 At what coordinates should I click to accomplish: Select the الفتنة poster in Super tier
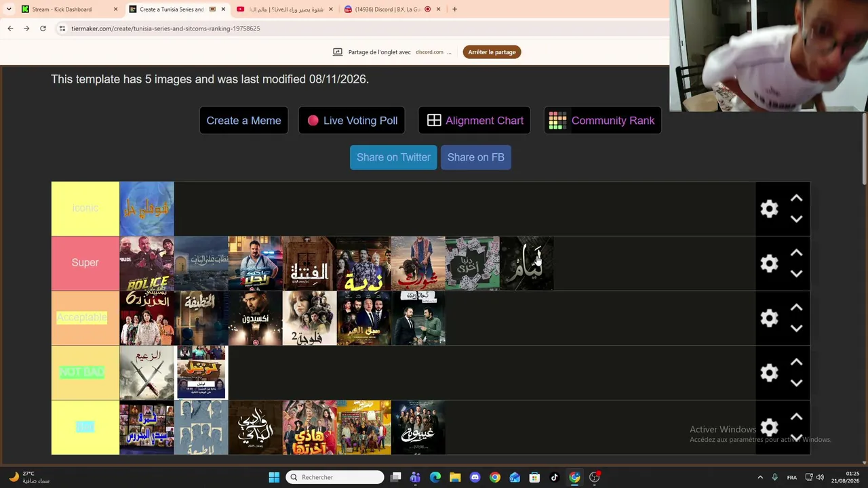[x=309, y=263]
